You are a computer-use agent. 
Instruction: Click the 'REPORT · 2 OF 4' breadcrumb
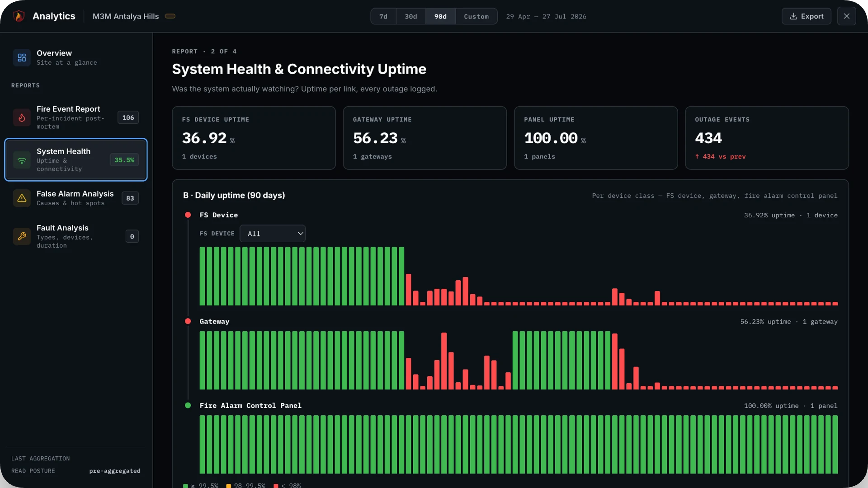(204, 52)
